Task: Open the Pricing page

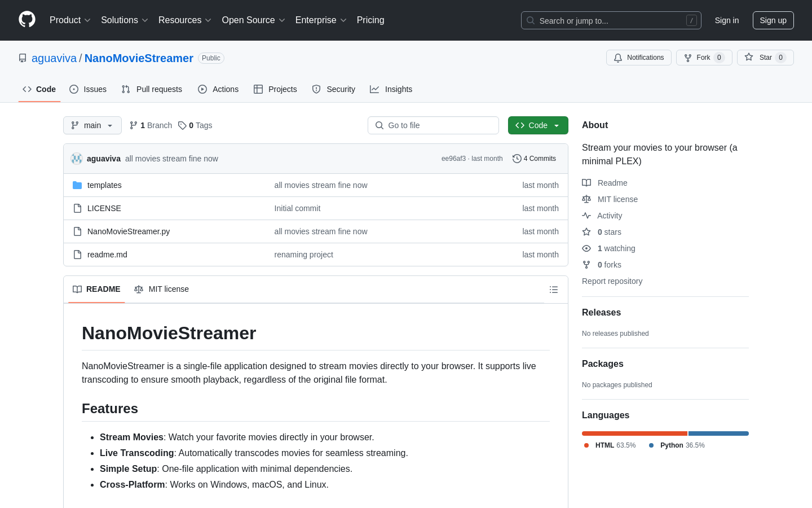Action: [370, 20]
